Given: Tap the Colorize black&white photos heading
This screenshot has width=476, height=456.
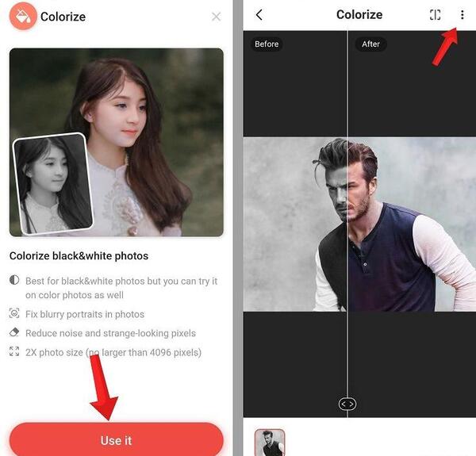Looking at the screenshot, I should pyautogui.click(x=79, y=256).
